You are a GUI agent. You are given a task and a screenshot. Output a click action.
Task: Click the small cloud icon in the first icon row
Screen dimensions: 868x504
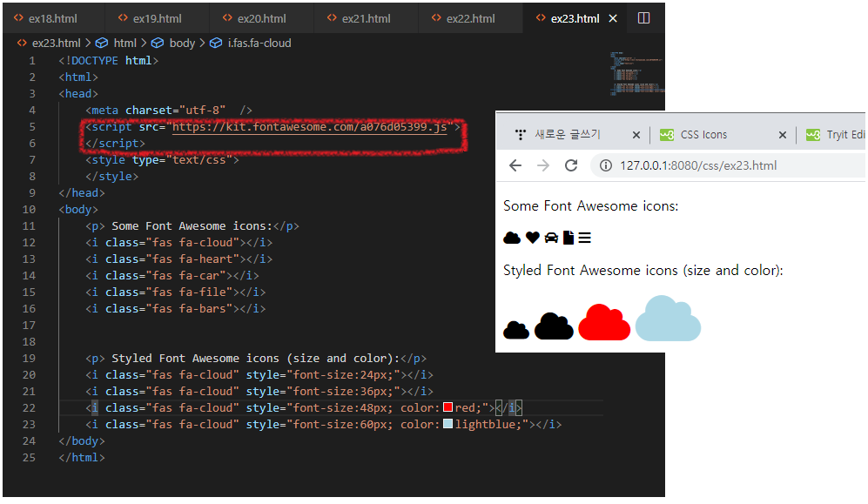512,238
